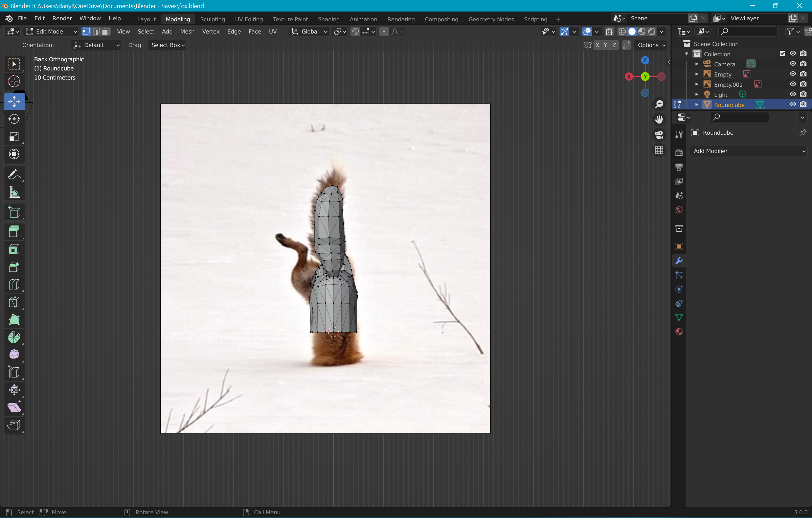This screenshot has width=812, height=518.
Task: Open the World properties tab
Action: tap(679, 210)
